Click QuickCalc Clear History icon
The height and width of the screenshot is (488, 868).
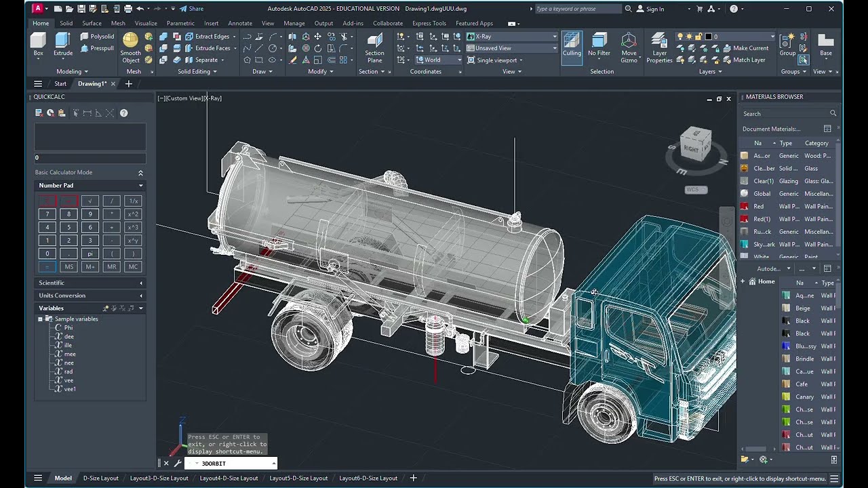[x=50, y=113]
